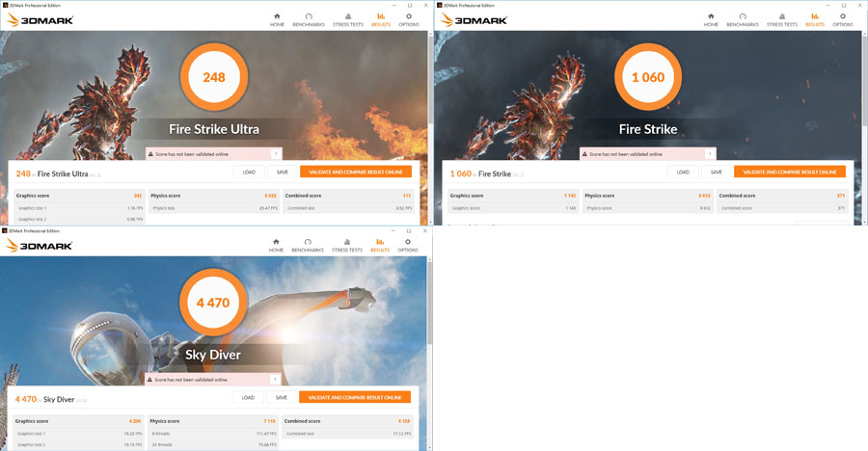The height and width of the screenshot is (451, 868).
Task: Select the Graphics score row showing 4 206
Action: [x=78, y=421]
